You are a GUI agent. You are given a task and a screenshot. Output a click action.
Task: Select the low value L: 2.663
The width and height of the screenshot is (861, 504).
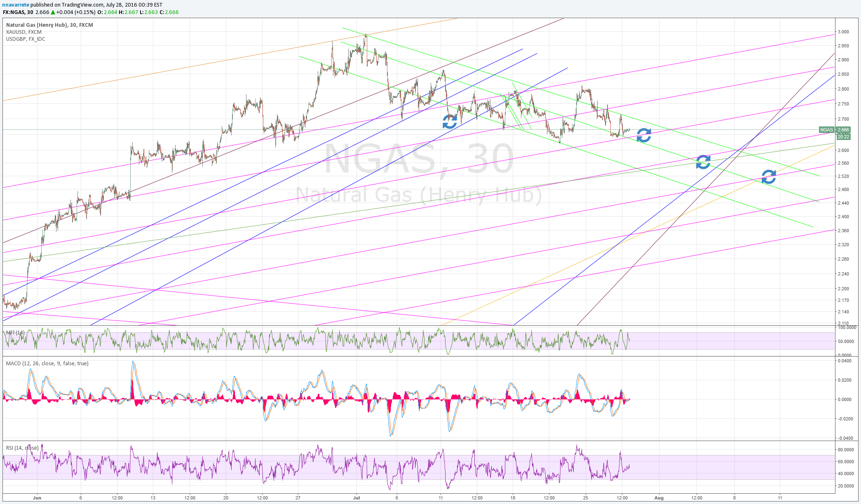click(149, 12)
